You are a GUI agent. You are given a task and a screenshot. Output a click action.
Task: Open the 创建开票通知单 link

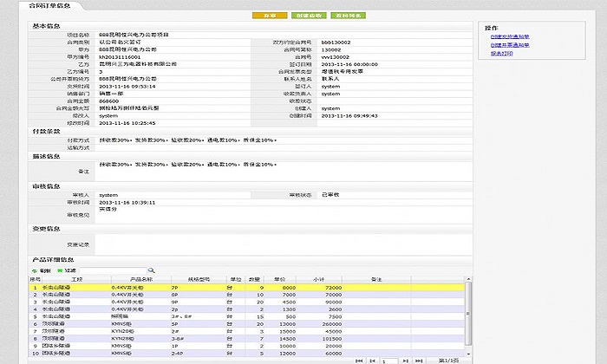(x=510, y=45)
